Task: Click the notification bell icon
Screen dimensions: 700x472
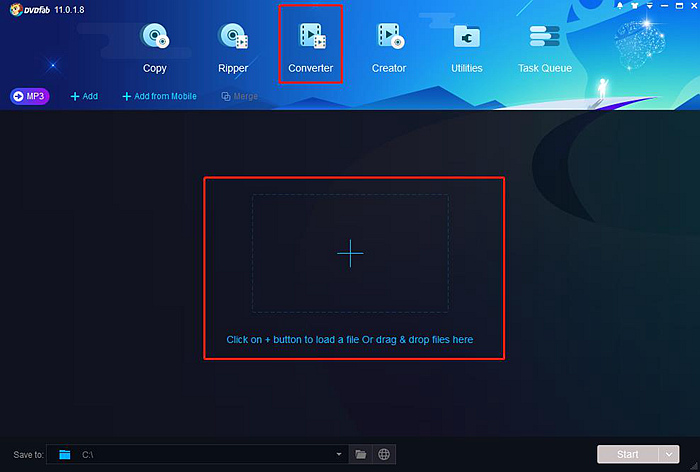Action: (x=620, y=6)
